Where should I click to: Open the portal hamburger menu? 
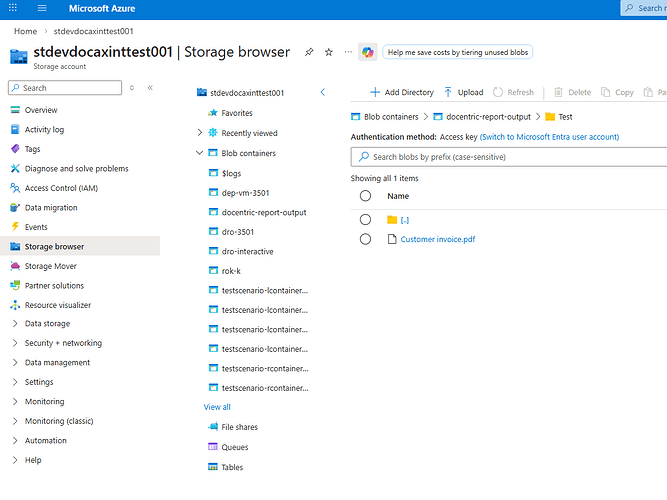[x=42, y=8]
